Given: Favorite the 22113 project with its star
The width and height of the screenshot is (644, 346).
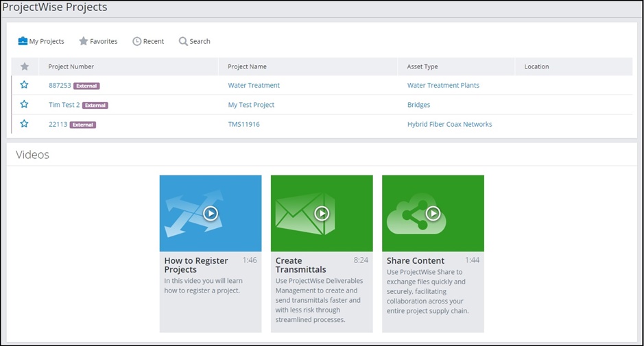Looking at the screenshot, I should point(24,123).
